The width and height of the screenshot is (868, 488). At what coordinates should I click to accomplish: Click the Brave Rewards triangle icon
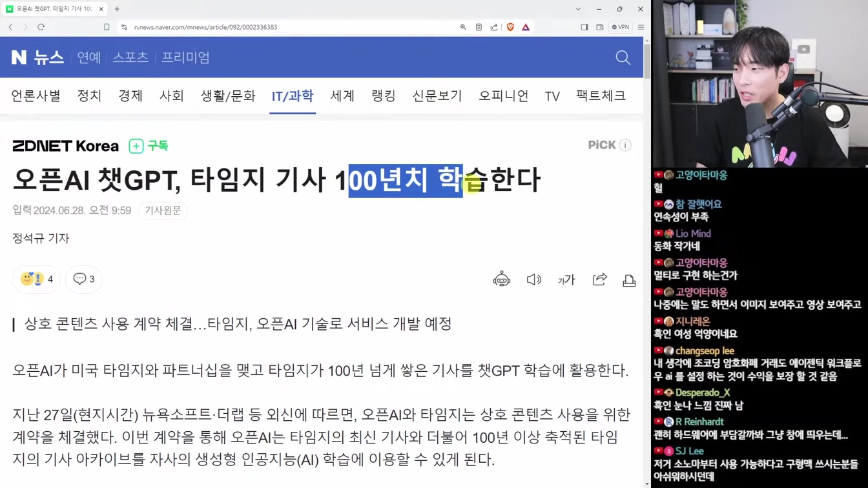[526, 27]
